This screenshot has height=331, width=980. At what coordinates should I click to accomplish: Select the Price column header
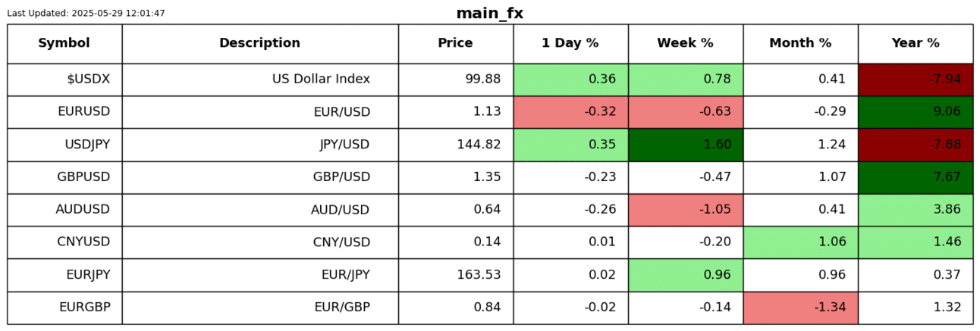point(455,43)
